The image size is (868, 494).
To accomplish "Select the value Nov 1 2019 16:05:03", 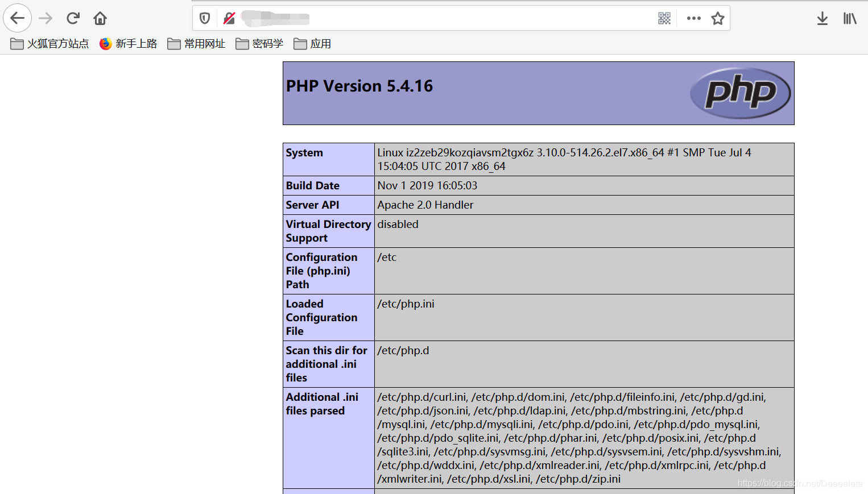I will pyautogui.click(x=427, y=185).
